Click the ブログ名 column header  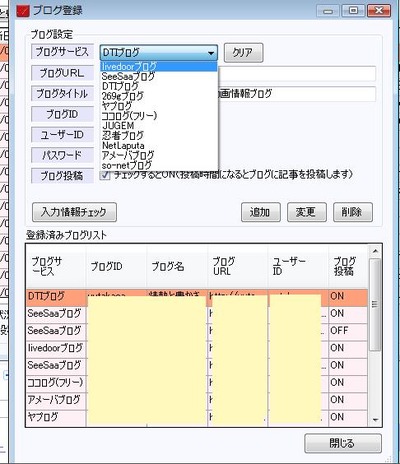click(177, 267)
